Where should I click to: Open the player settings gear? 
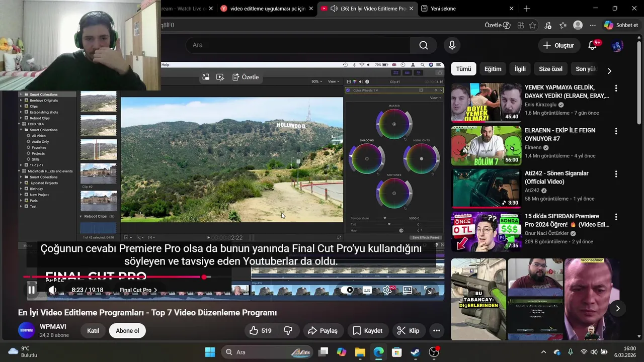click(387, 290)
